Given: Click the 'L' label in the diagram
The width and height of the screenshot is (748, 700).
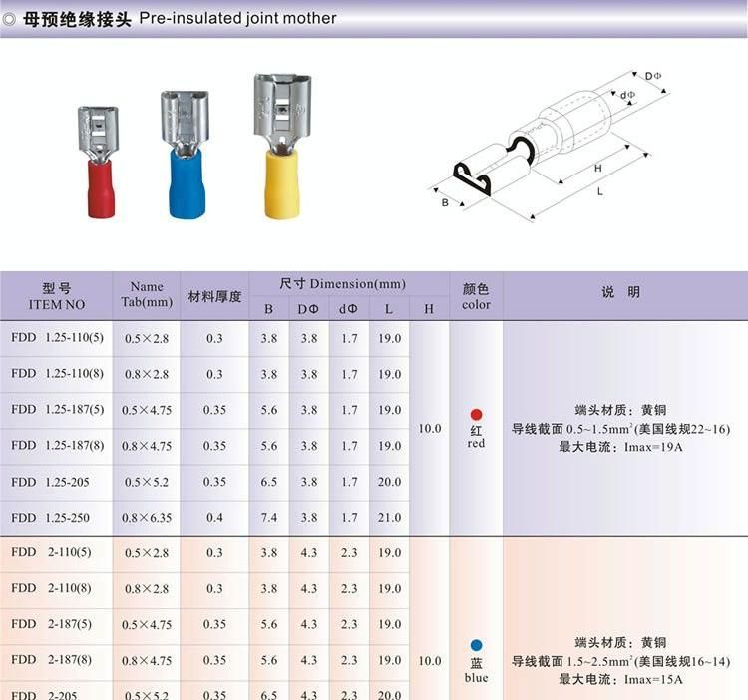Looking at the screenshot, I should tap(599, 191).
